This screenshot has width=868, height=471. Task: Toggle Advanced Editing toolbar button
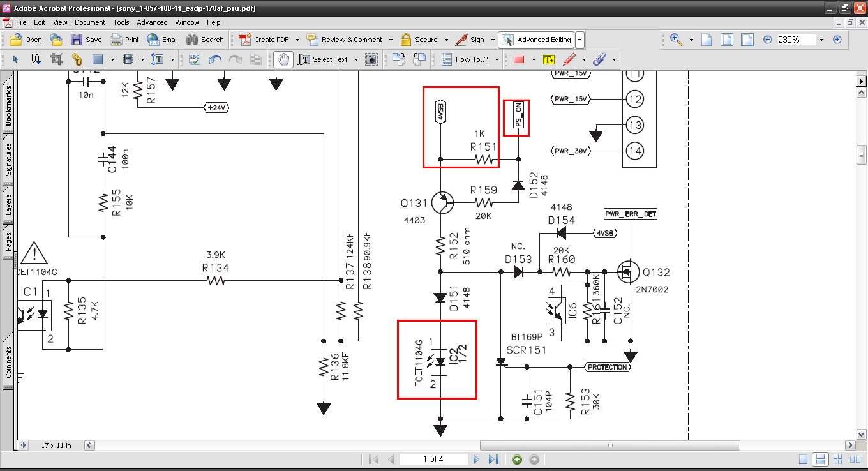point(536,40)
